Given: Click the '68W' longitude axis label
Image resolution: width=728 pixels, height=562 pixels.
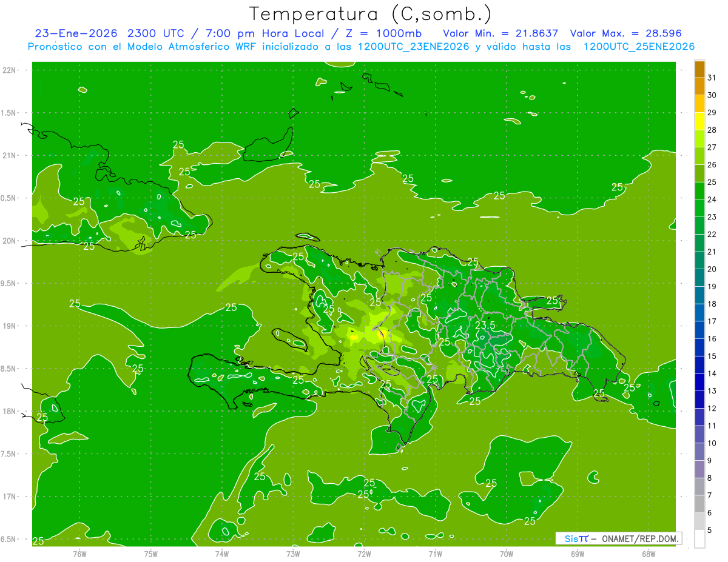Looking at the screenshot, I should point(649,554).
